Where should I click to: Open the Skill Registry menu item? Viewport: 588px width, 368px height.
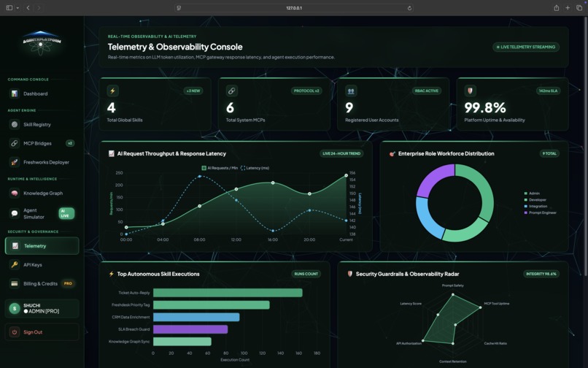pyautogui.click(x=42, y=124)
